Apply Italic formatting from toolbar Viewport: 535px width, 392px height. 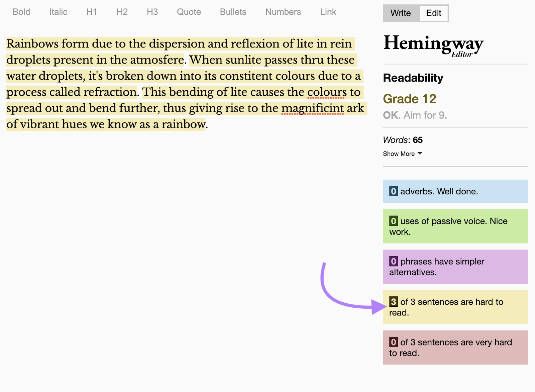click(x=58, y=12)
